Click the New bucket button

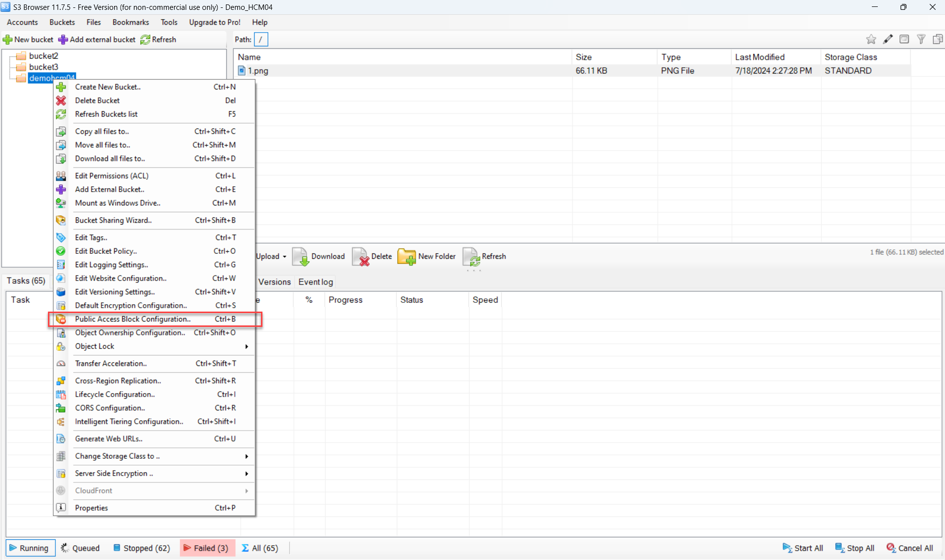pyautogui.click(x=28, y=40)
